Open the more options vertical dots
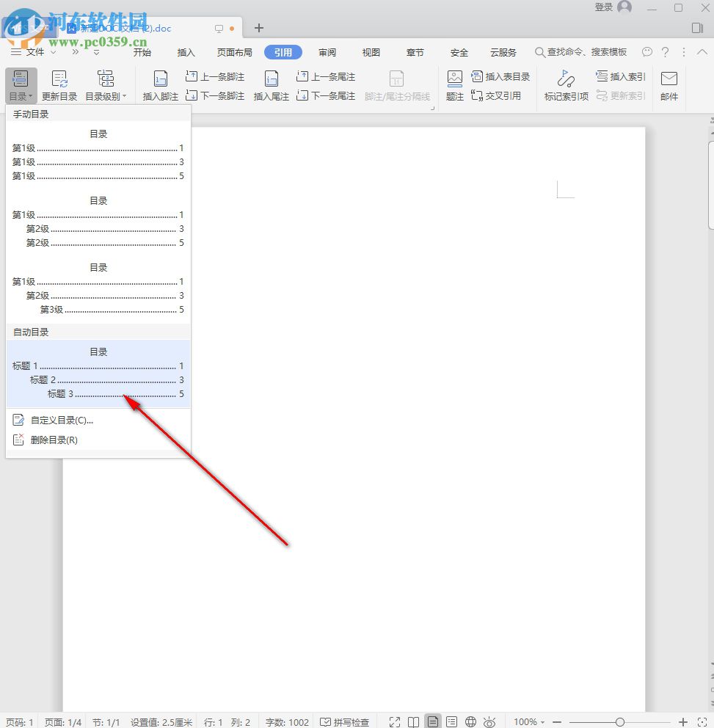This screenshot has width=714, height=728. coord(683,52)
